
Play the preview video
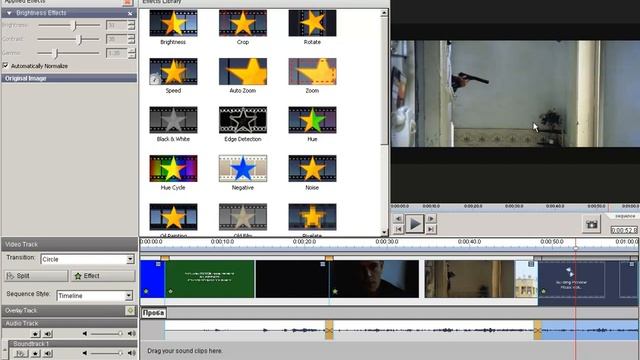[x=414, y=224]
